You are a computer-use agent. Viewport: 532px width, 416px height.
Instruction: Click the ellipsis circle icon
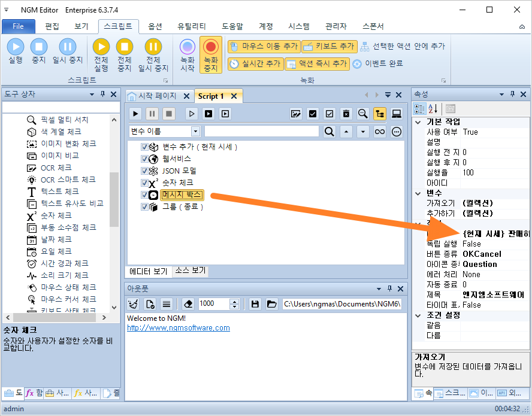pyautogui.click(x=396, y=132)
